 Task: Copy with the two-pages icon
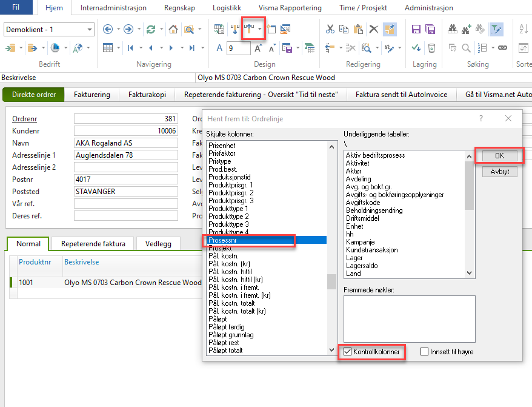[344, 29]
